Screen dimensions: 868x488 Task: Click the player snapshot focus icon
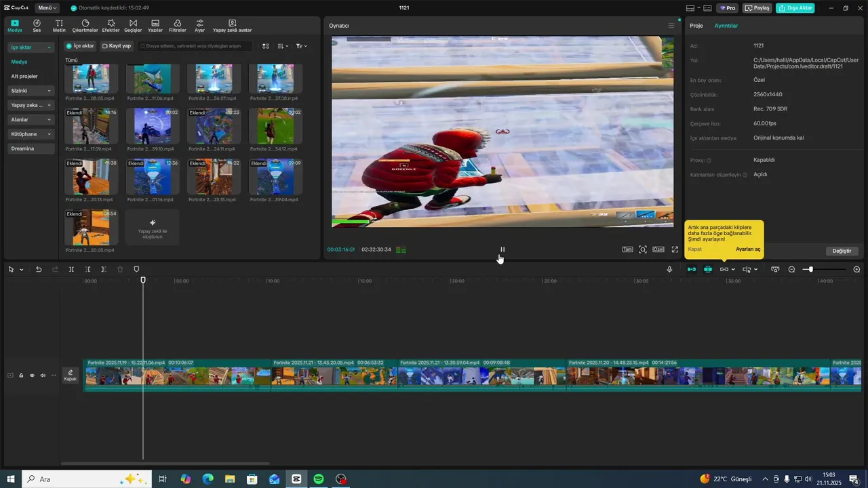[x=643, y=249]
